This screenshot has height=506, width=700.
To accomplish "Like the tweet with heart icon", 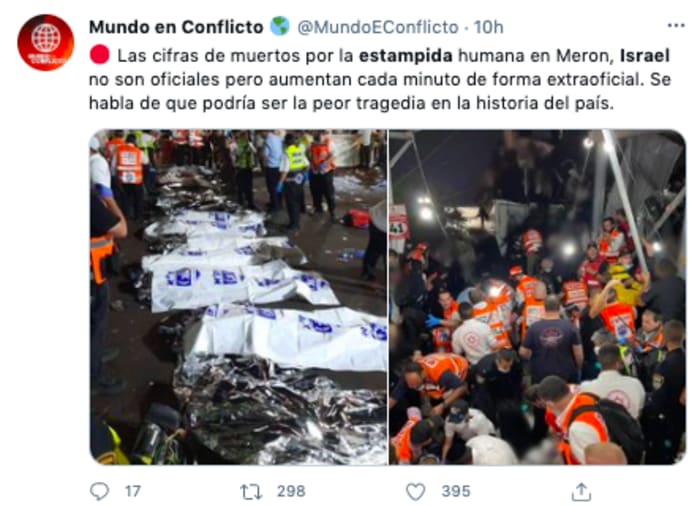I will pos(416,492).
